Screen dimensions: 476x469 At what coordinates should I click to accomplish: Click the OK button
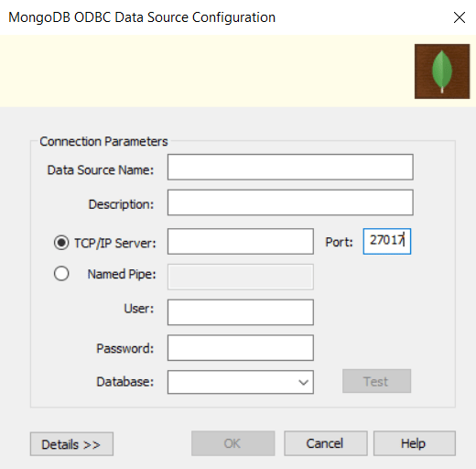click(x=233, y=443)
